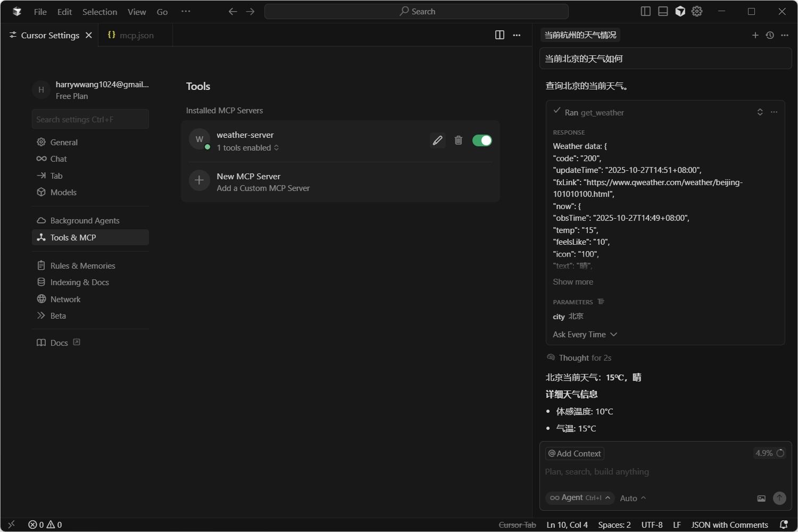Start a new chat with plus icon
Viewport: 798px width, 532px height.
click(755, 35)
